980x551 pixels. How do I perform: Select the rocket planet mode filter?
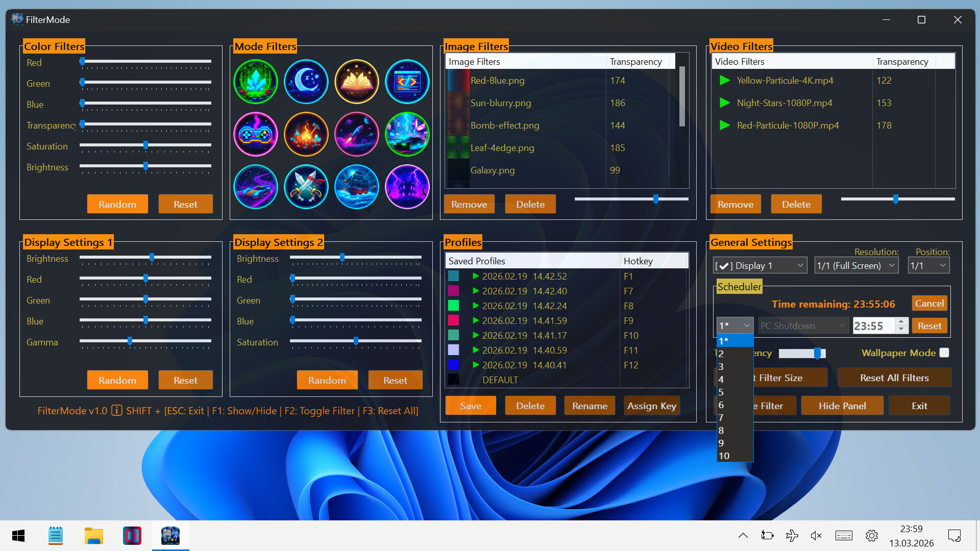(356, 134)
